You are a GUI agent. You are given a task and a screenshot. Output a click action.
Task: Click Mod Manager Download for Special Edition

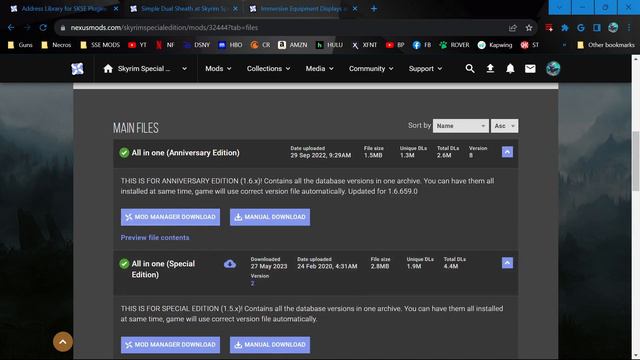tap(170, 345)
